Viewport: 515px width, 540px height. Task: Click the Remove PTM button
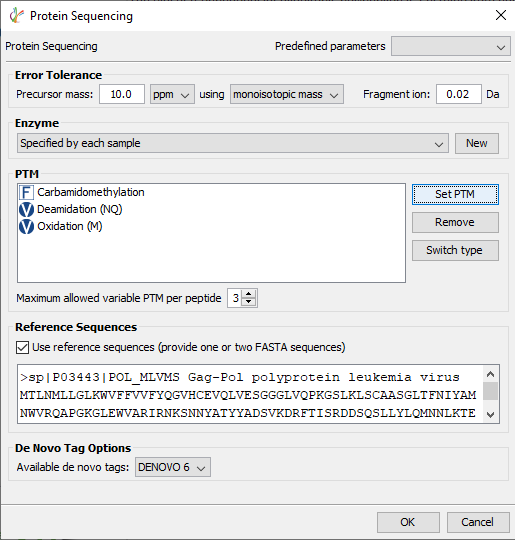pyautogui.click(x=455, y=222)
